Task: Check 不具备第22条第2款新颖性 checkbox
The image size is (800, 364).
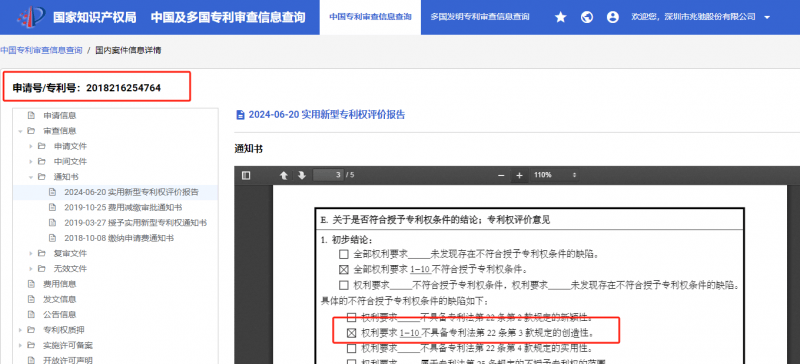Action: click(351, 318)
